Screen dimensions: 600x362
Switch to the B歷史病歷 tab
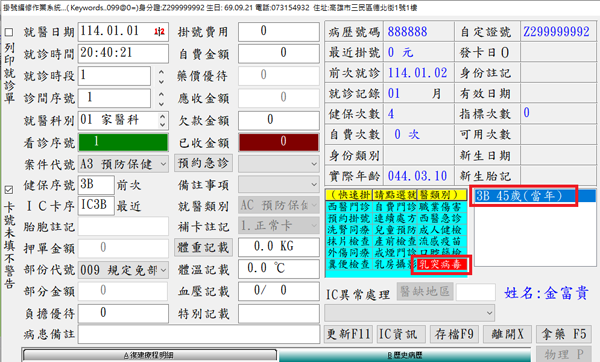tap(404, 355)
